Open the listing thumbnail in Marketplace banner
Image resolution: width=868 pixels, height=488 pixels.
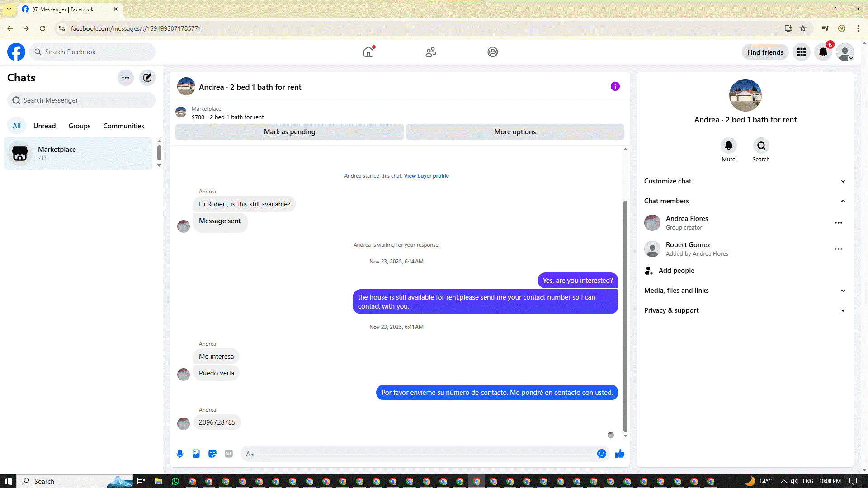(181, 112)
